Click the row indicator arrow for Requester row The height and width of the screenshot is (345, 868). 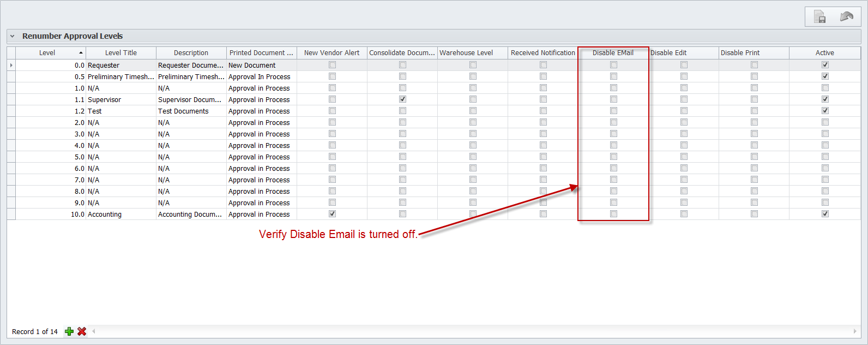click(x=11, y=65)
